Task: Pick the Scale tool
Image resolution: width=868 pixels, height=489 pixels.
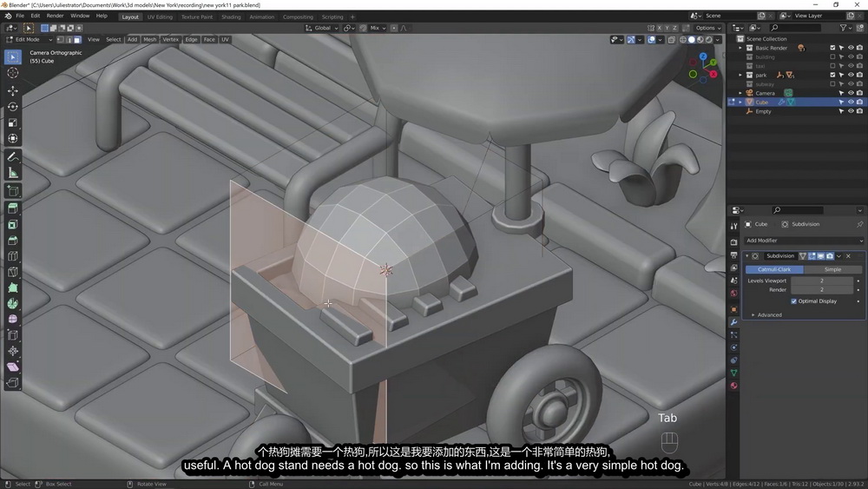Action: pos(13,122)
